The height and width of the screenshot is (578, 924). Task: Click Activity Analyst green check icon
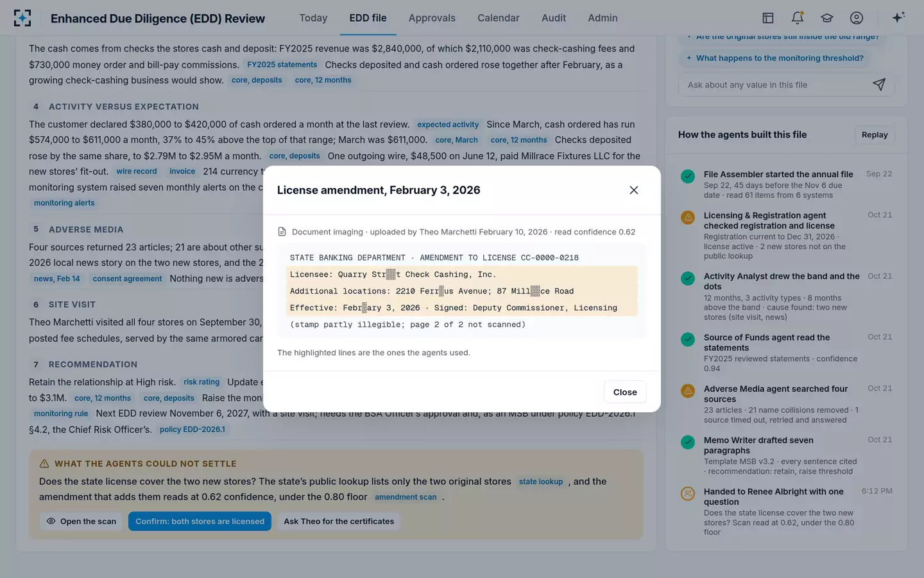click(x=688, y=278)
